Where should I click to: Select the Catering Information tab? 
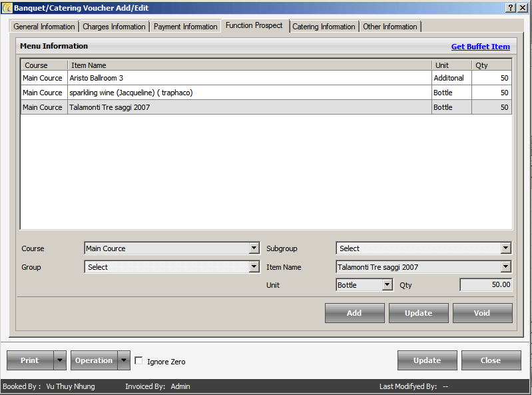(324, 27)
